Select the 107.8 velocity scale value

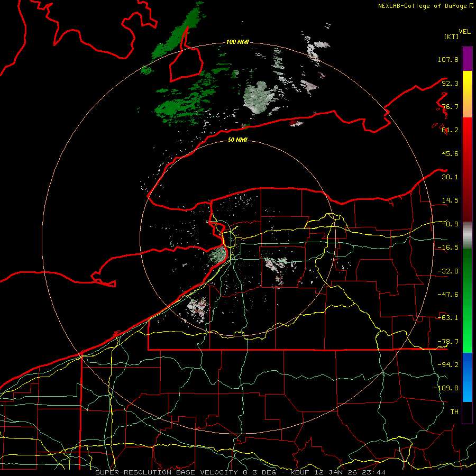coord(448,59)
